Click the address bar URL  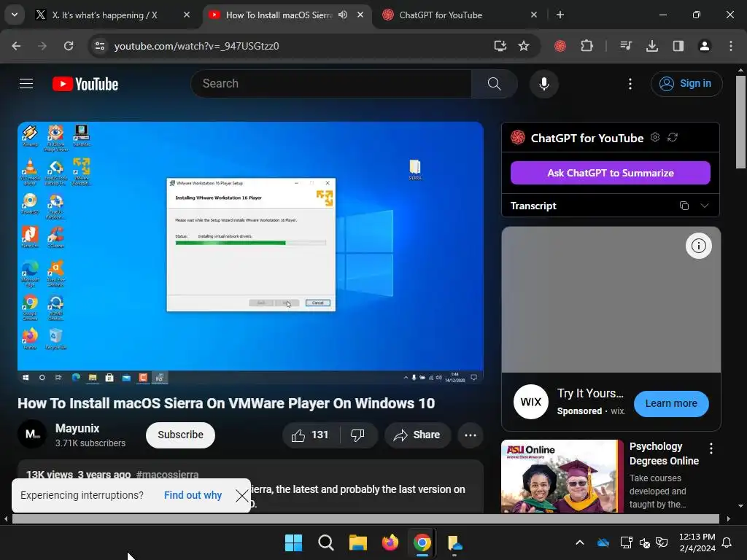click(197, 46)
